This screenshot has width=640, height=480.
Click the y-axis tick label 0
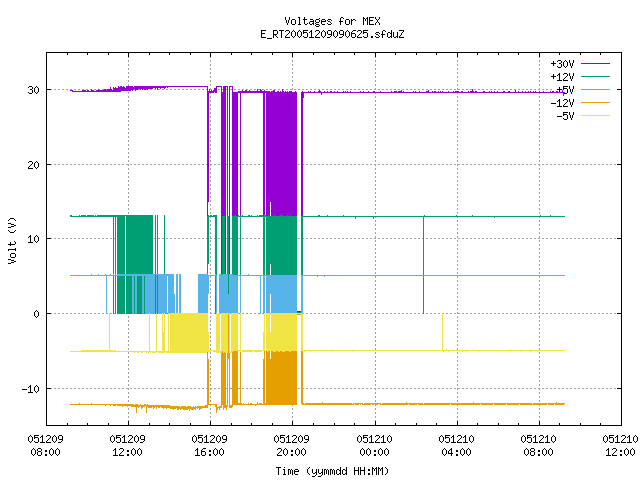[x=36, y=314]
